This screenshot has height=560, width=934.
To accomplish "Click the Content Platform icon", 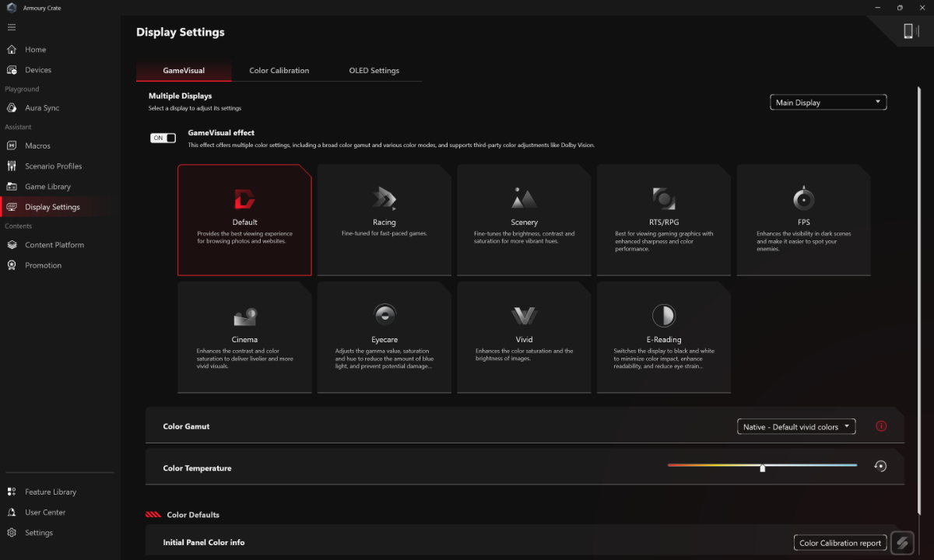I will (12, 245).
